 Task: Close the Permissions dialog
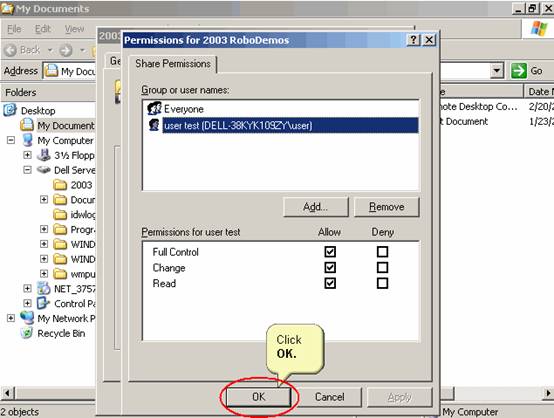click(429, 40)
